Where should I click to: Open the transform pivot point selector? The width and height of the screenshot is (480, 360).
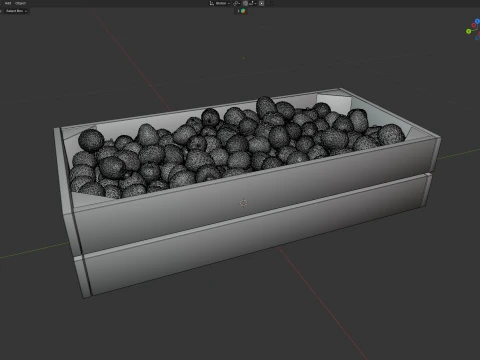pos(236,3)
